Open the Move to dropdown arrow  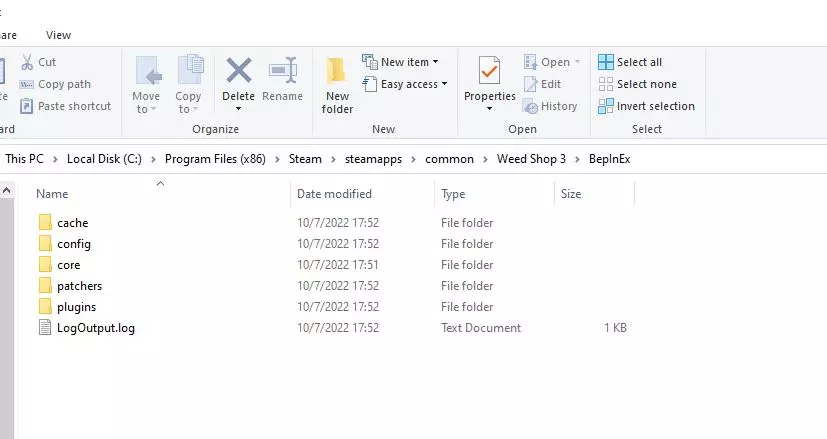(x=153, y=109)
